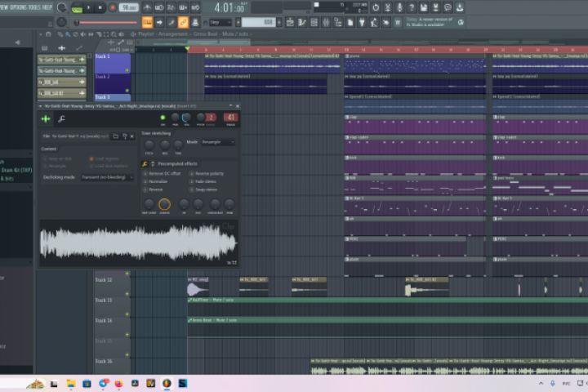Open the HELP menu
Image resolution: width=588 pixels, height=392 pixels.
47,7
